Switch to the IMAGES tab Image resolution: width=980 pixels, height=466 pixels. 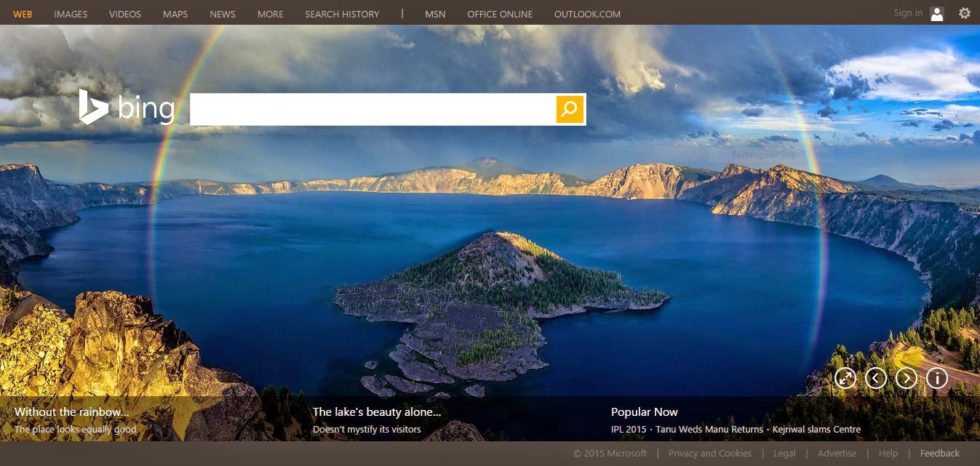coord(70,14)
